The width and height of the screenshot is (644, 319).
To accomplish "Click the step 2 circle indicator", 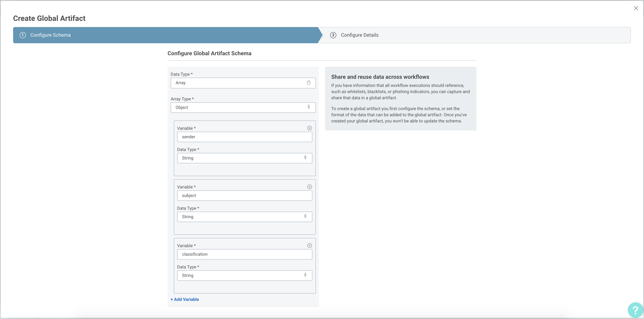I will click(x=333, y=35).
